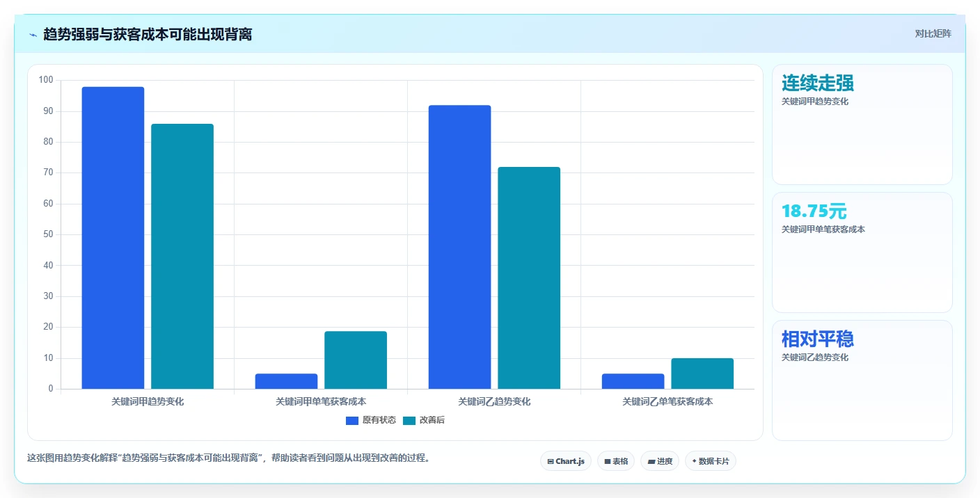980x498 pixels.
Task: Click the 关键词甲单笔获客成本 card subtitle
Action: click(x=823, y=230)
